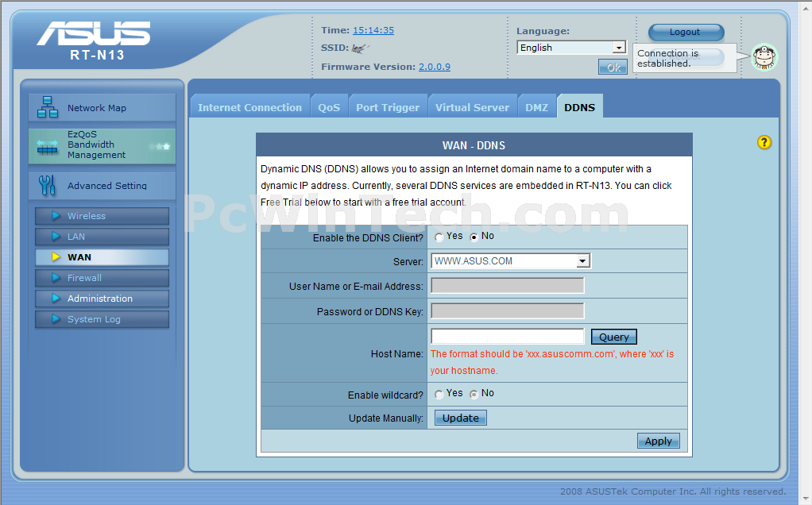812x505 pixels.
Task: Click the arrow icon beside Firewall
Action: click(56, 278)
